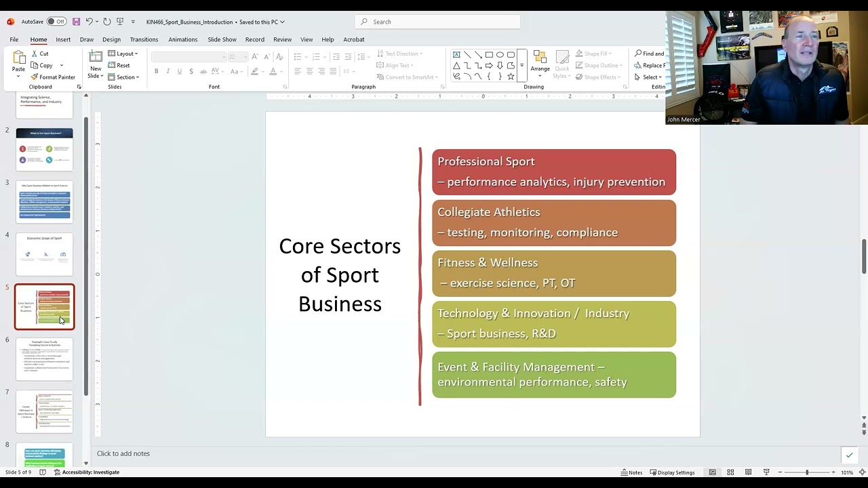Click the zoom out minus button
Viewport: 868px width, 488px height.
tap(781, 472)
